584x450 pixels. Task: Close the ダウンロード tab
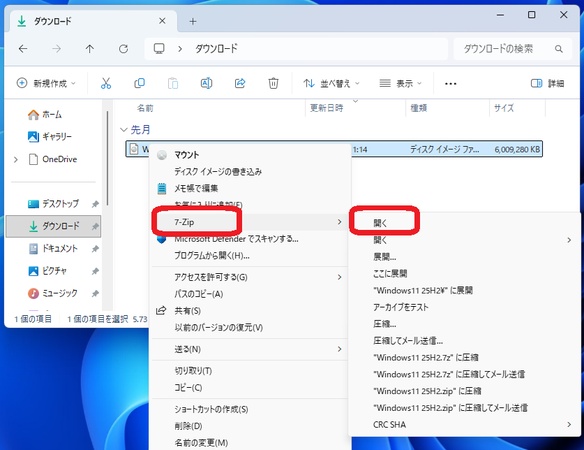pos(162,21)
